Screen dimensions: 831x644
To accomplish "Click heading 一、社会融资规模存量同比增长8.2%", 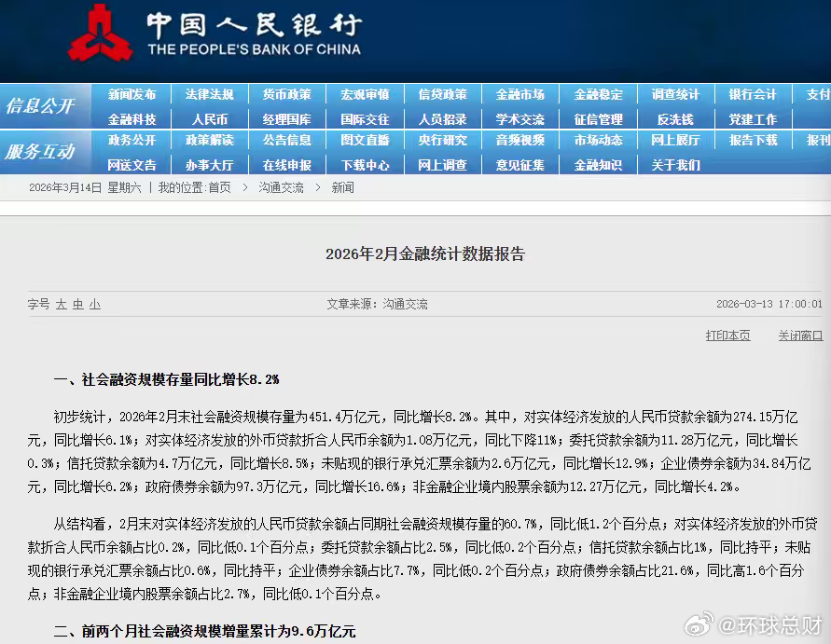I will click(x=166, y=379).
